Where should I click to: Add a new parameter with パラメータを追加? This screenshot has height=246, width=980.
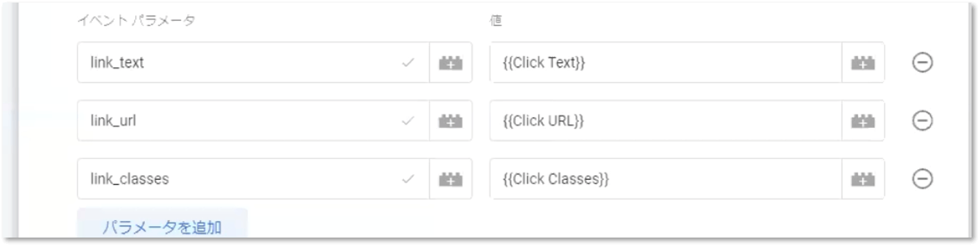click(162, 227)
